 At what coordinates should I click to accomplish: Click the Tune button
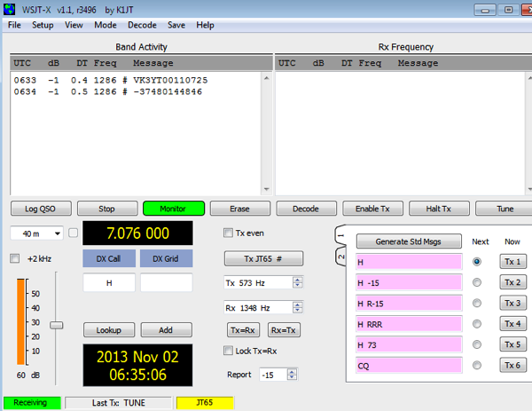tap(505, 209)
